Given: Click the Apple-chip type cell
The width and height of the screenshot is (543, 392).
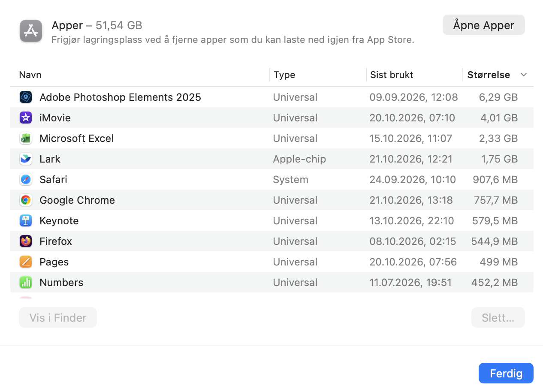Looking at the screenshot, I should [x=299, y=159].
